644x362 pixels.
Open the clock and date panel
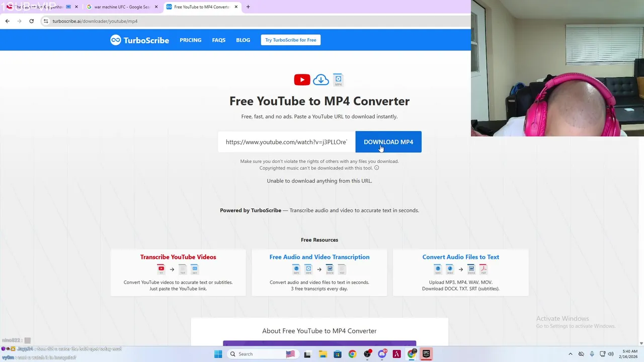(629, 354)
